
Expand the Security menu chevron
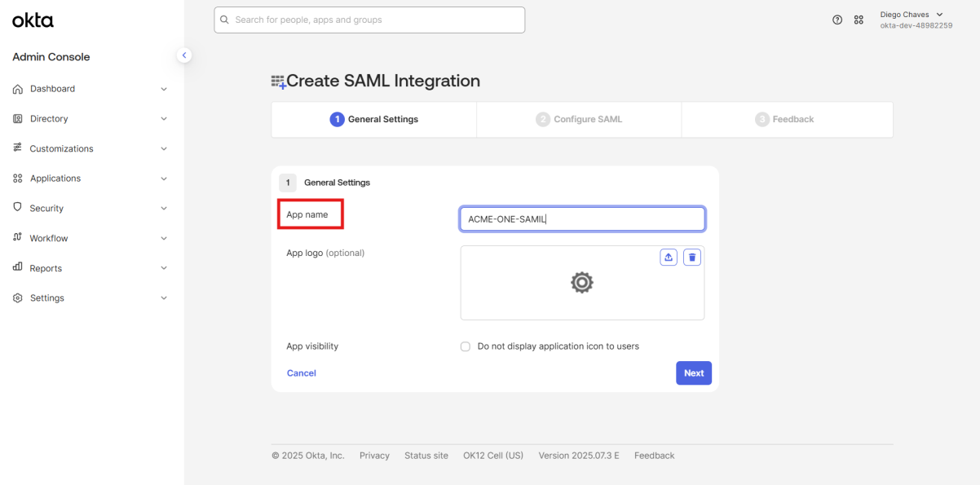click(x=164, y=208)
